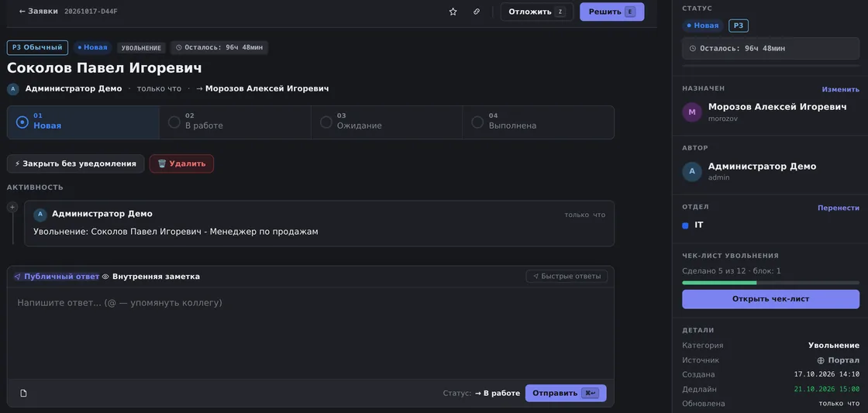Attach a file via the document icon
Image resolution: width=868 pixels, height=413 pixels.
point(23,393)
